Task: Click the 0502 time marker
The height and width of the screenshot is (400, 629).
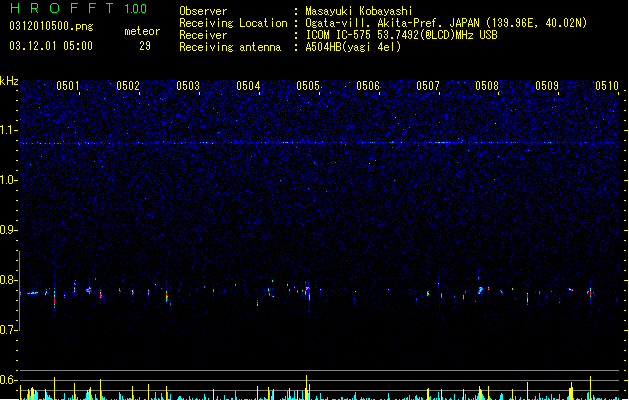Action: pos(128,86)
